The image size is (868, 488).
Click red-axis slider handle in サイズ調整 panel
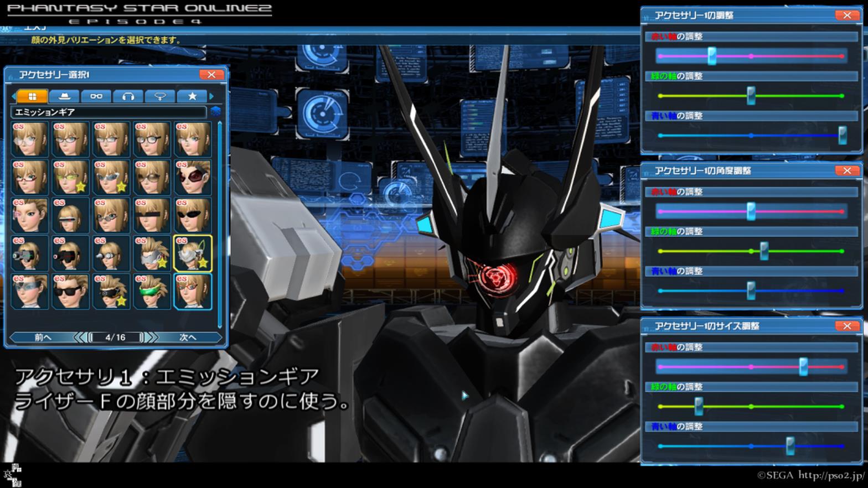(803, 367)
